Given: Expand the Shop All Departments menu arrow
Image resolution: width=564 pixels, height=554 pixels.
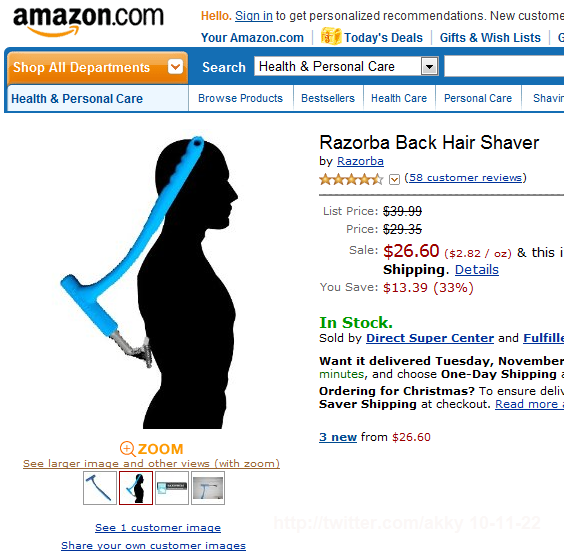Looking at the screenshot, I should coord(176,67).
